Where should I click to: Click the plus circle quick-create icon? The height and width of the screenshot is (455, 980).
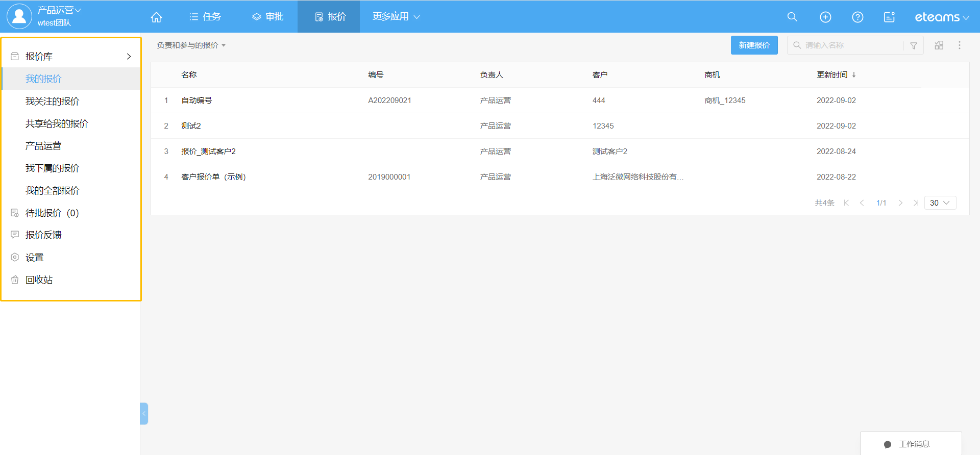click(825, 17)
